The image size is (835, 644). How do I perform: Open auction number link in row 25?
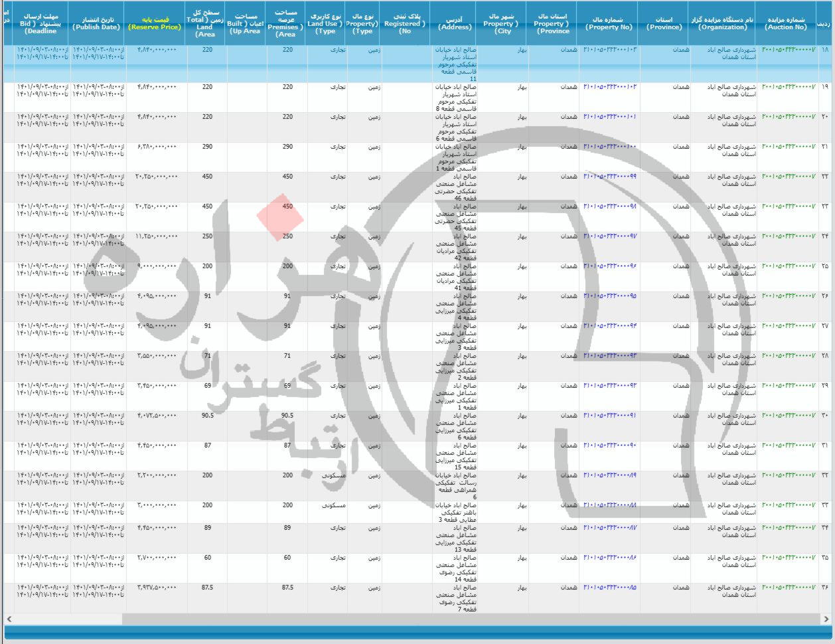(788, 266)
